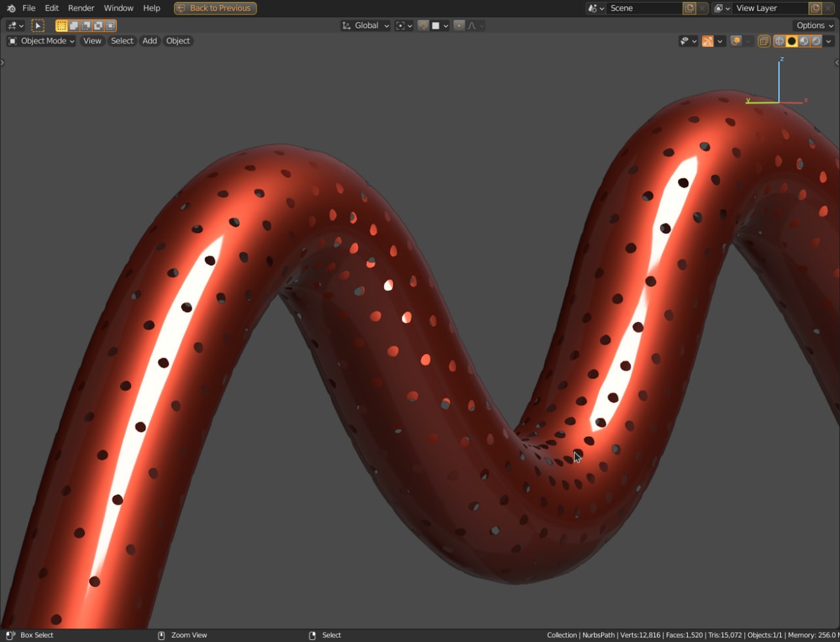The image size is (840, 642).
Task: Click the Scene name field
Action: point(644,8)
